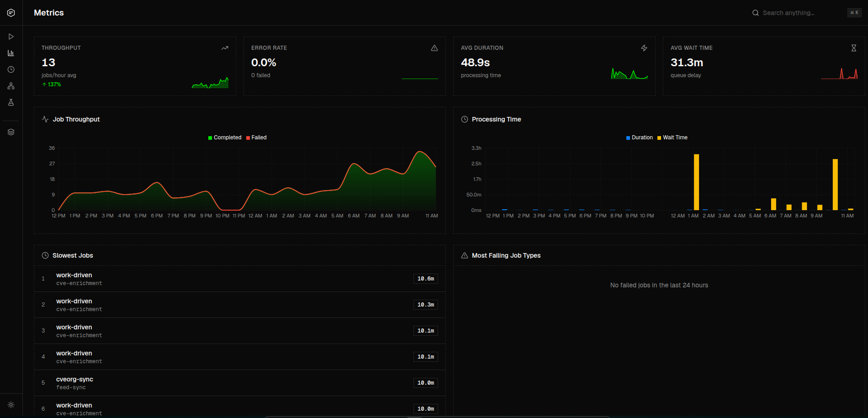Open the Metrics bar chart sidebar icon
The height and width of the screenshot is (418, 868).
click(11, 53)
